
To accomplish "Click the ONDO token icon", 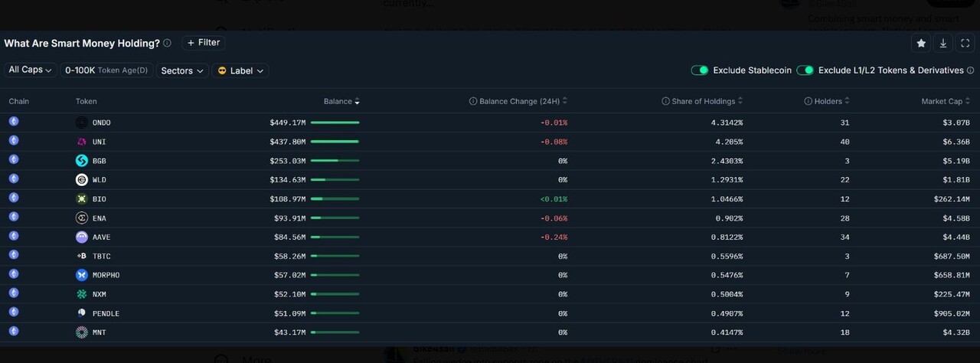I will point(82,123).
